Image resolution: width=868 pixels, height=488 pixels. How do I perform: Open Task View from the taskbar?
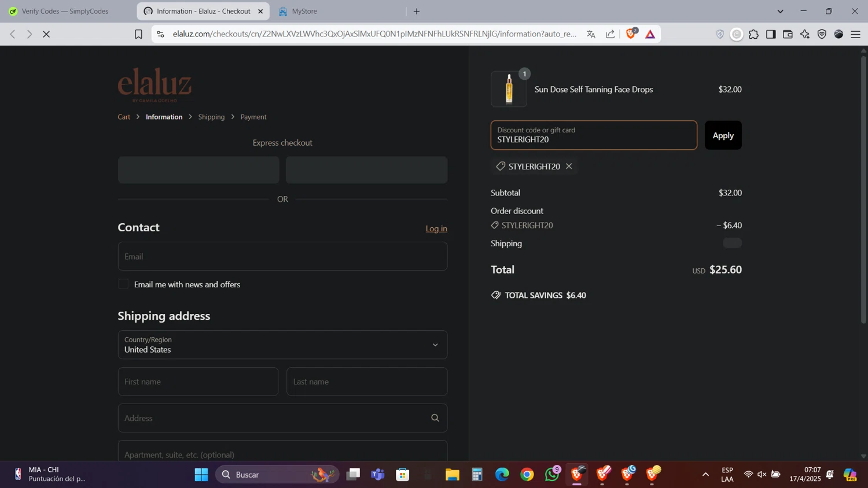353,475
